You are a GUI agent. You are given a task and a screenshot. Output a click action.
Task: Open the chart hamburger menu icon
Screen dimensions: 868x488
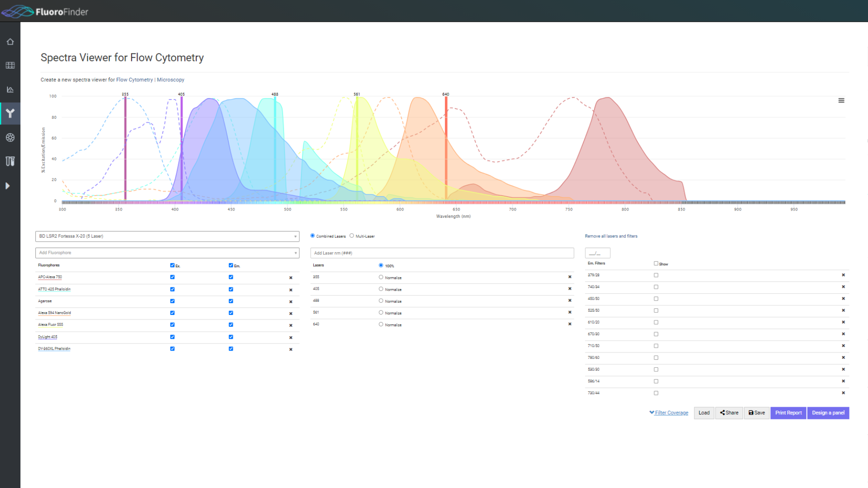click(x=841, y=100)
